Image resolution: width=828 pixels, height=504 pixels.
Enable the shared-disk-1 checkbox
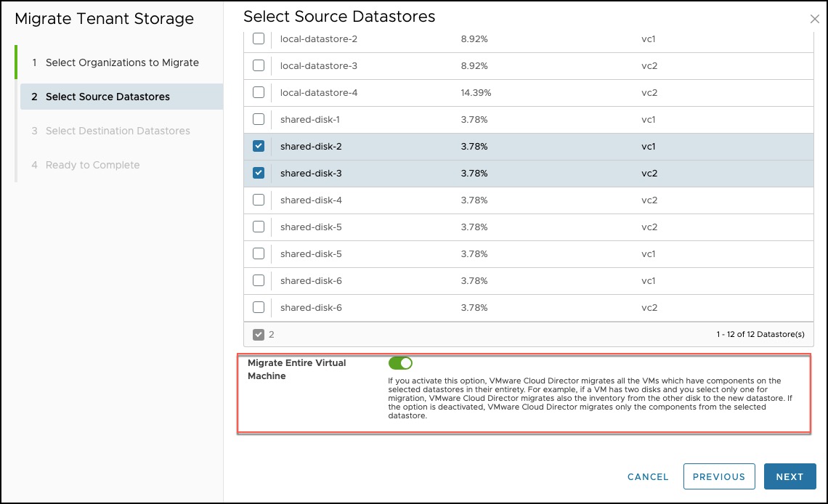[259, 120]
